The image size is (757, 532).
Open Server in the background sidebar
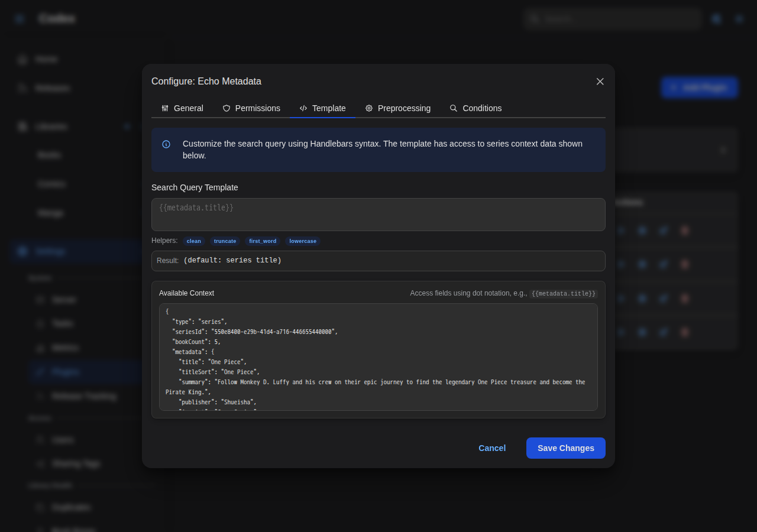[64, 300]
